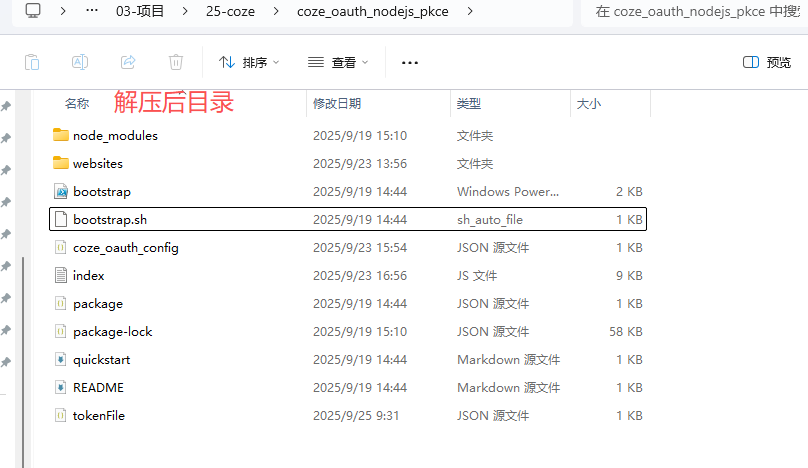Screen dimensions: 808x468
Task: Select the bootstrap.sh file icon
Action: tap(61, 219)
